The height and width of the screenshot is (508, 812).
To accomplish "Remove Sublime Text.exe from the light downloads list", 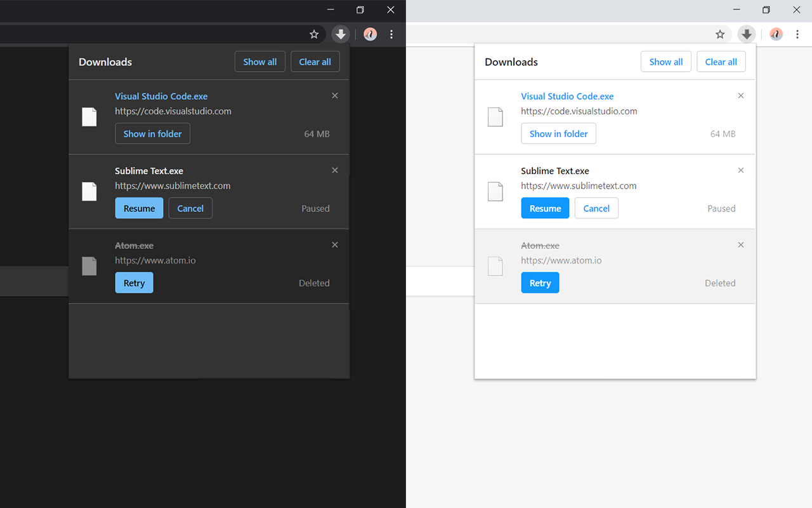I will (x=740, y=170).
